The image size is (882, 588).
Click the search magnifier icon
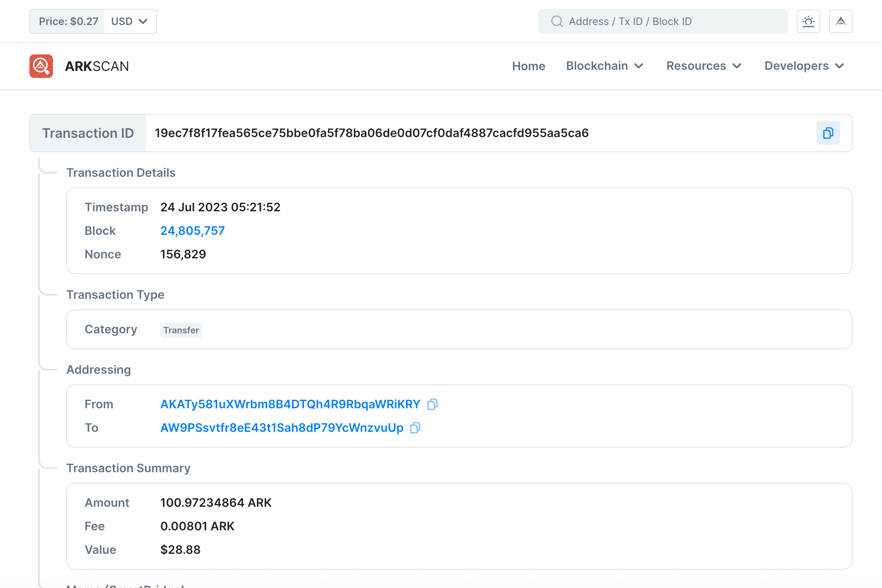[x=557, y=21]
